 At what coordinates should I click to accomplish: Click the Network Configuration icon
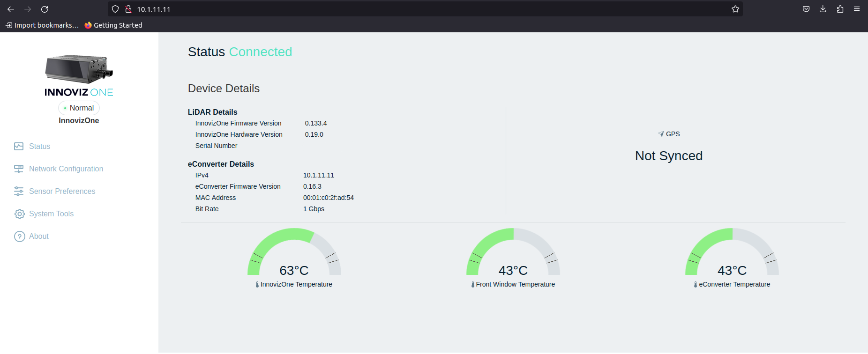(x=19, y=169)
